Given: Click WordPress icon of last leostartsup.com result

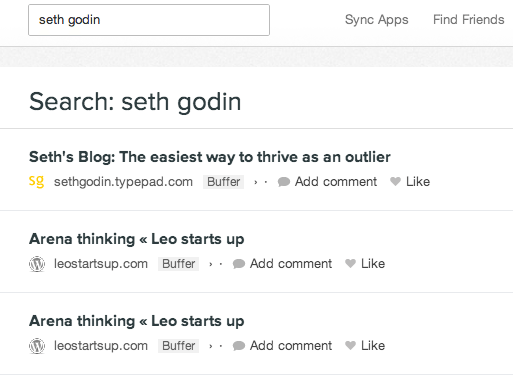Looking at the screenshot, I should tap(37, 346).
